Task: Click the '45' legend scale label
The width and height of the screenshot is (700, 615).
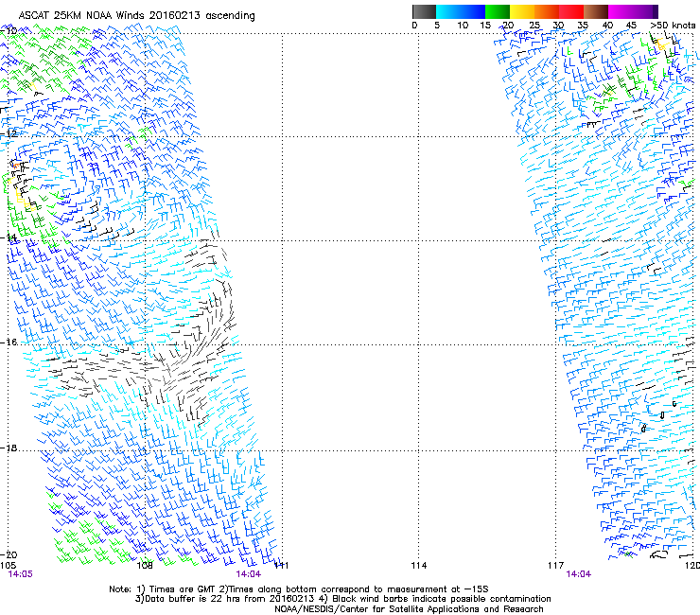Action: [x=631, y=25]
